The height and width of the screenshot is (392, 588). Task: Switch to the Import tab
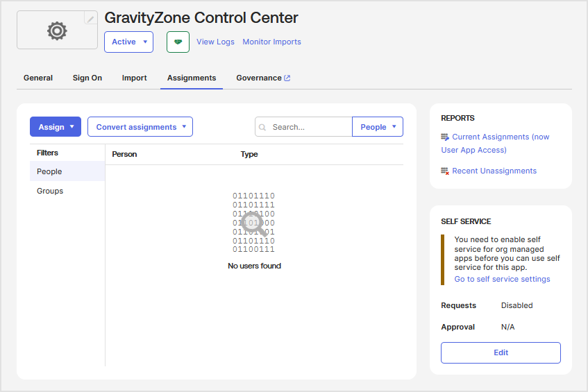(x=134, y=78)
